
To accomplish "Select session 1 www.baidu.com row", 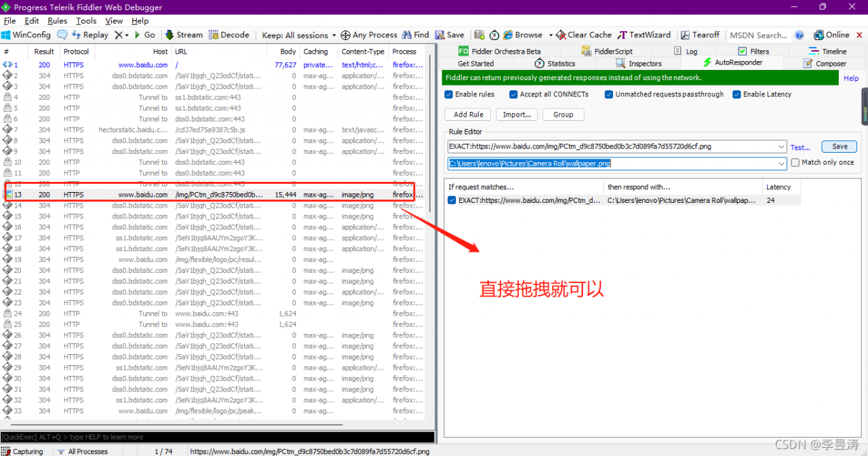I will coord(214,64).
